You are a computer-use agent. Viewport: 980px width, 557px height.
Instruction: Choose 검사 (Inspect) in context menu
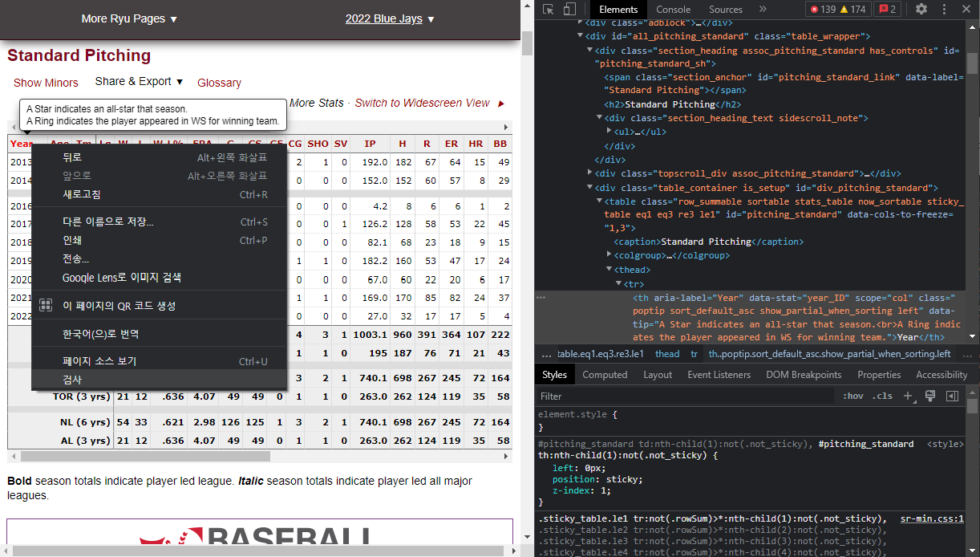pos(159,379)
